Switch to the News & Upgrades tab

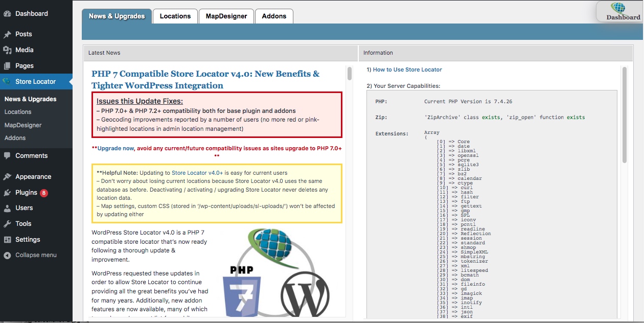click(x=117, y=16)
